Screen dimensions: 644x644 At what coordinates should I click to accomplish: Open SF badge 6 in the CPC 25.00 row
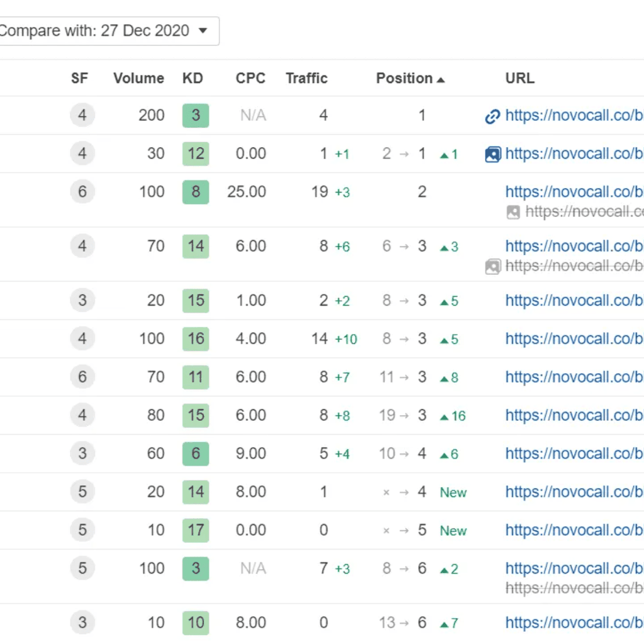click(82, 192)
